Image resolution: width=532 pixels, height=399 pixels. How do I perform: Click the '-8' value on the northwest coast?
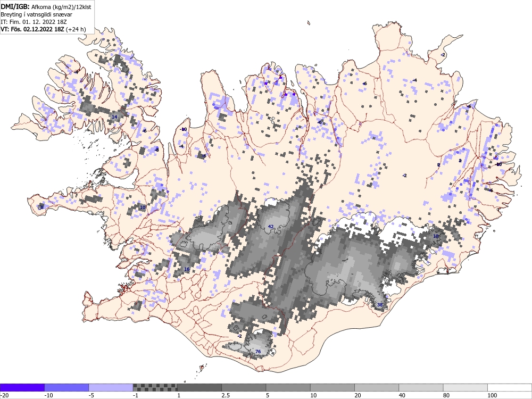[x=156, y=150]
